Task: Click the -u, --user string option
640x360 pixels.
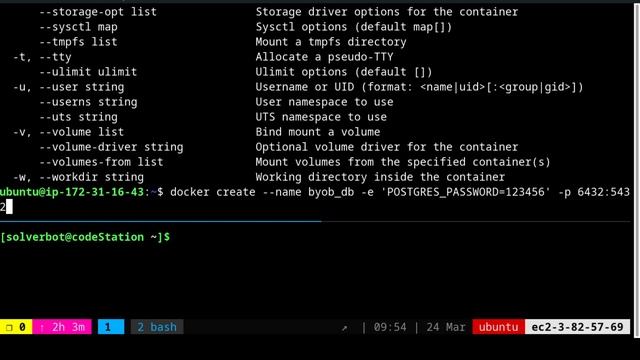Action: pyautogui.click(x=69, y=87)
